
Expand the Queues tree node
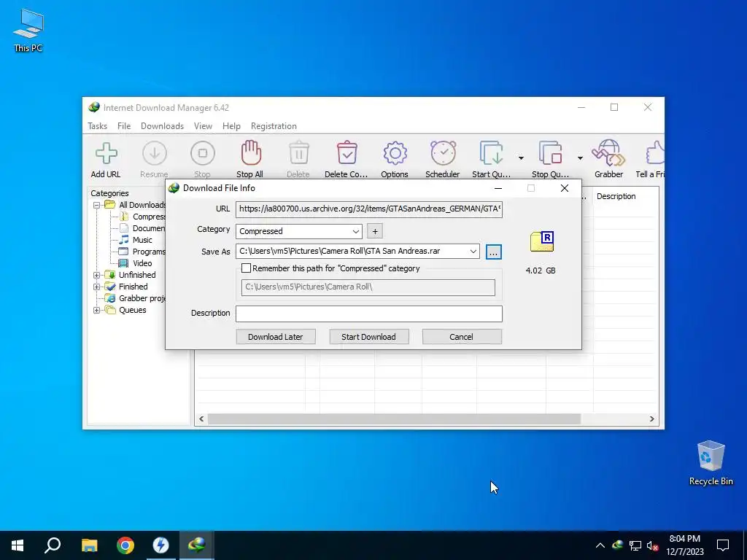click(x=97, y=311)
